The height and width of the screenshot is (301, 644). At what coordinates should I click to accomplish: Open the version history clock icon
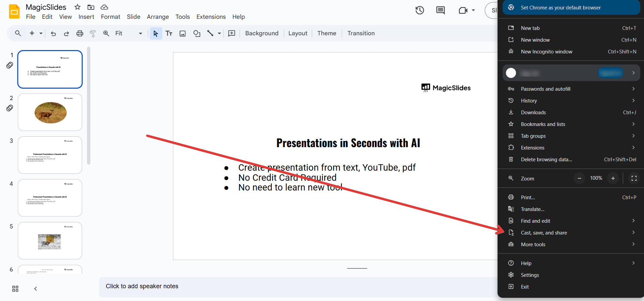pos(420,10)
